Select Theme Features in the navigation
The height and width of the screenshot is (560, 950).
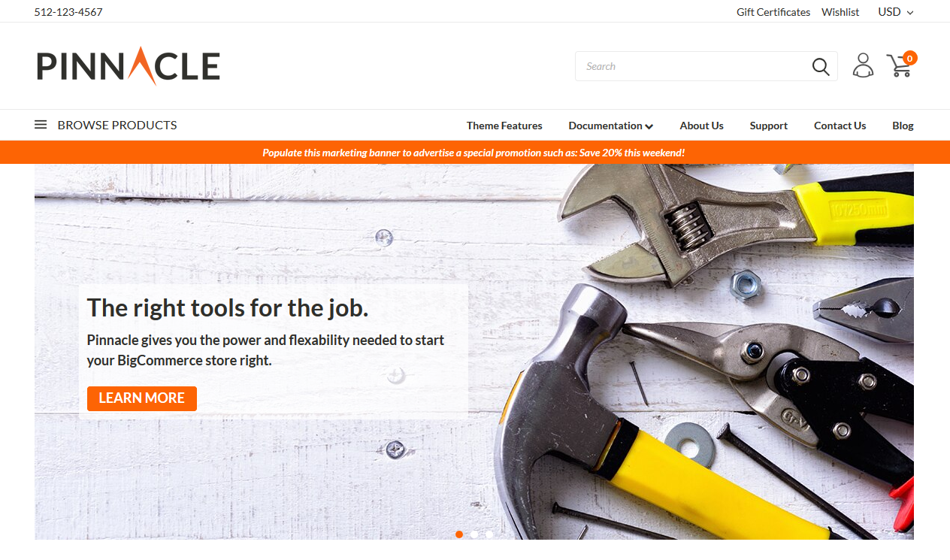(x=504, y=126)
